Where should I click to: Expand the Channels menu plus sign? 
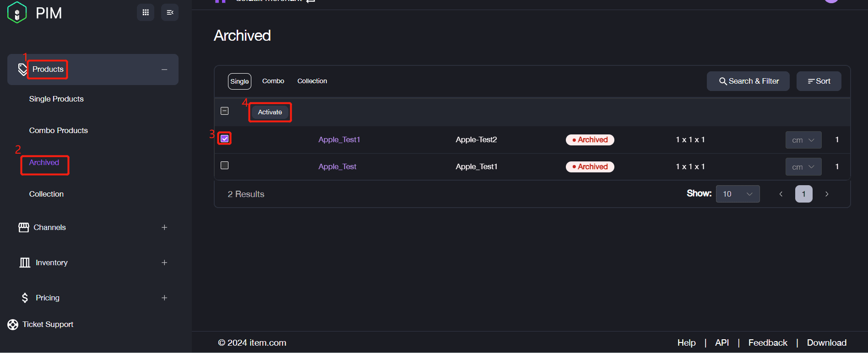tap(164, 227)
